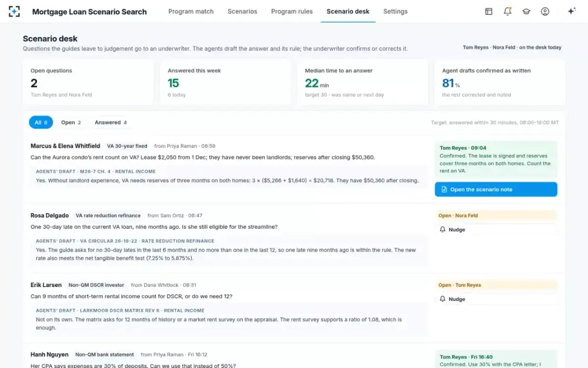Select Marcus & Elena Whitfield name
Screen dimensions: 588x368
click(65, 146)
